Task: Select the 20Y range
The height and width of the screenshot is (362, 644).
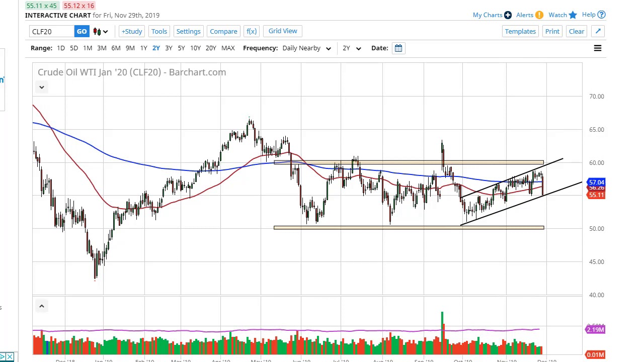Action: (x=211, y=48)
